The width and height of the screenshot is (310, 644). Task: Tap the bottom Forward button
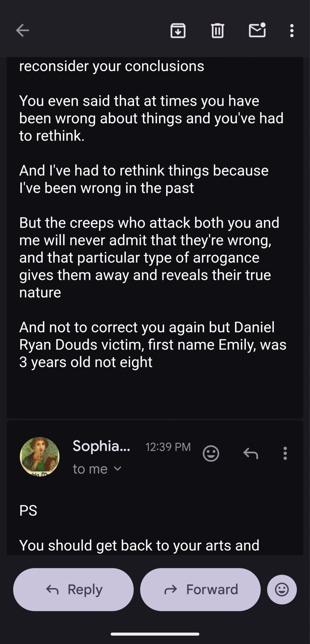pos(200,589)
